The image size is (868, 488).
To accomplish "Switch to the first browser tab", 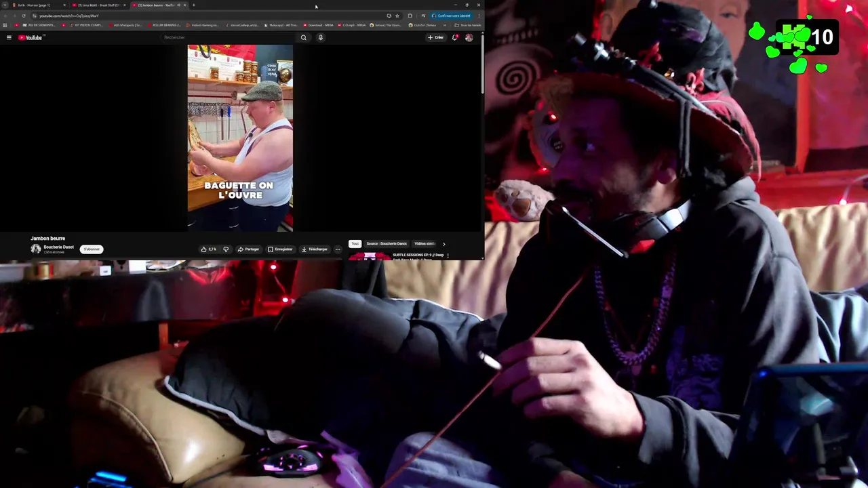I will (39, 5).
